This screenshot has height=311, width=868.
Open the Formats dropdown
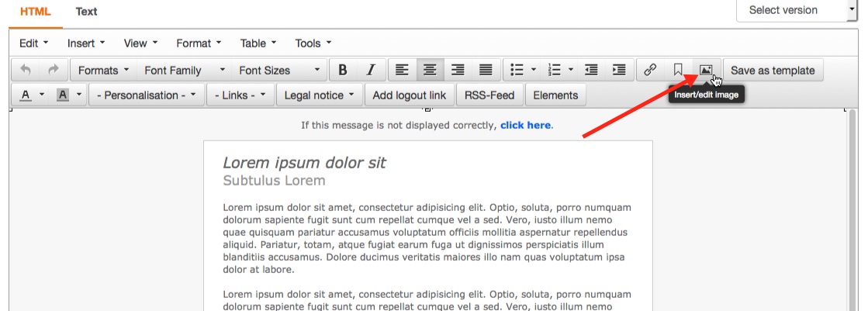tap(103, 71)
